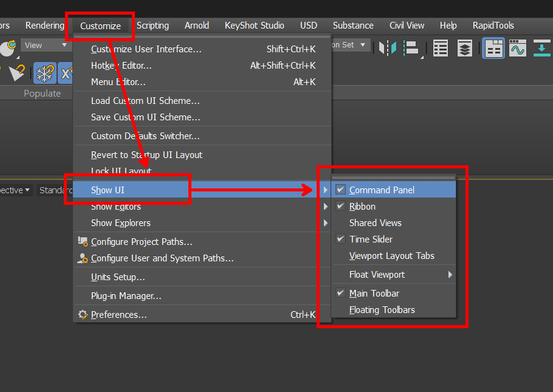
Task: Click the teal download arrow icon
Action: pyautogui.click(x=541, y=49)
